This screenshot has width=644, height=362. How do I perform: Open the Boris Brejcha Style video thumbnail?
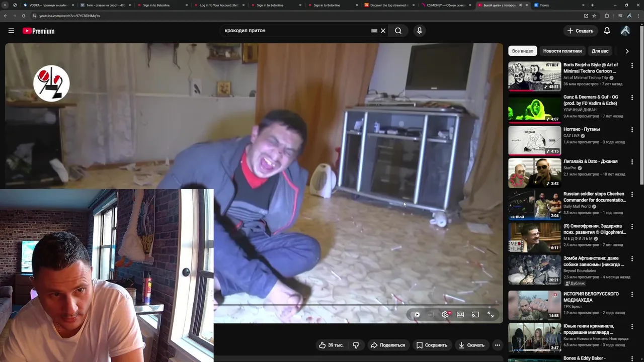click(534, 76)
